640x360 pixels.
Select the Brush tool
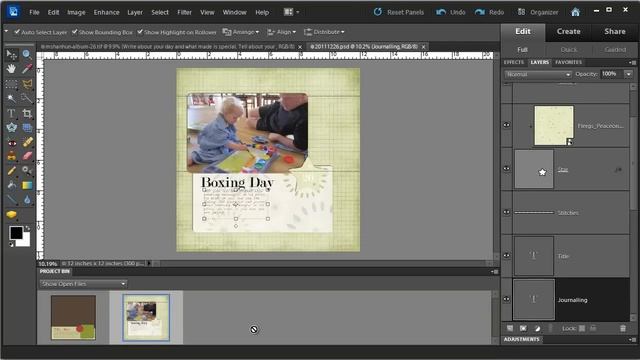click(x=11, y=171)
